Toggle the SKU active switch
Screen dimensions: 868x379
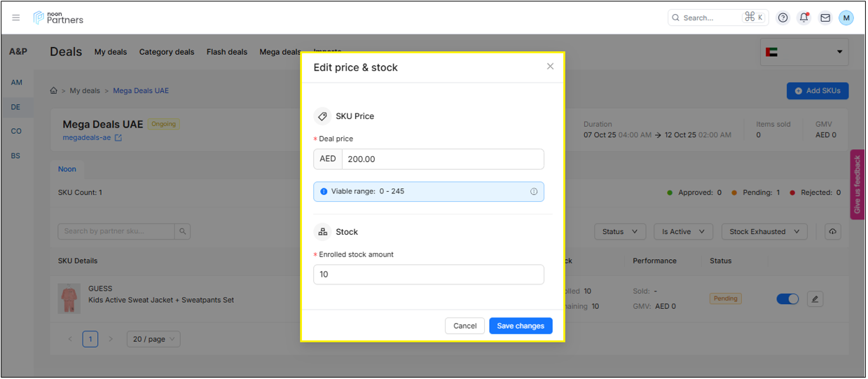pyautogui.click(x=787, y=299)
